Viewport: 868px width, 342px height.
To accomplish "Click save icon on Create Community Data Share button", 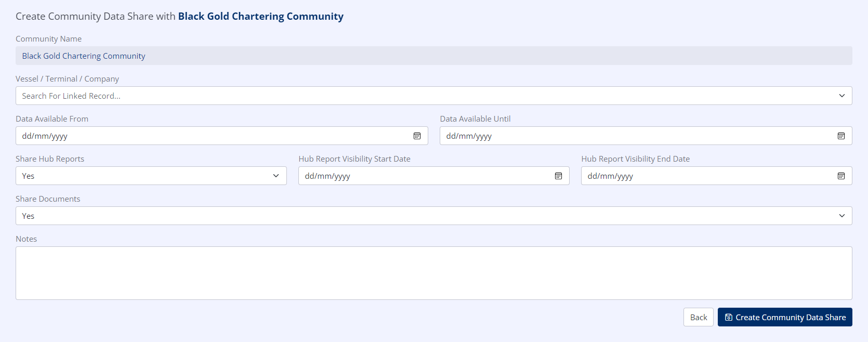I will (729, 318).
